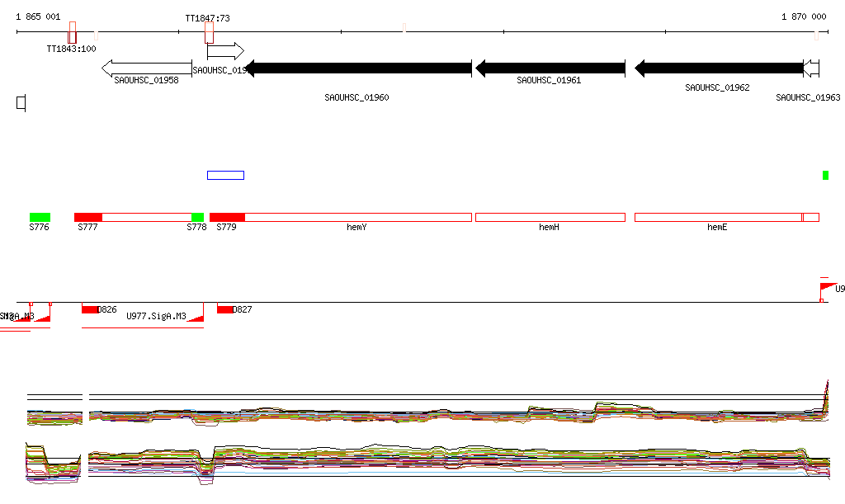Viewport: 845px width, 504px height.
Task: Click the S776 label text
Action: 39,227
